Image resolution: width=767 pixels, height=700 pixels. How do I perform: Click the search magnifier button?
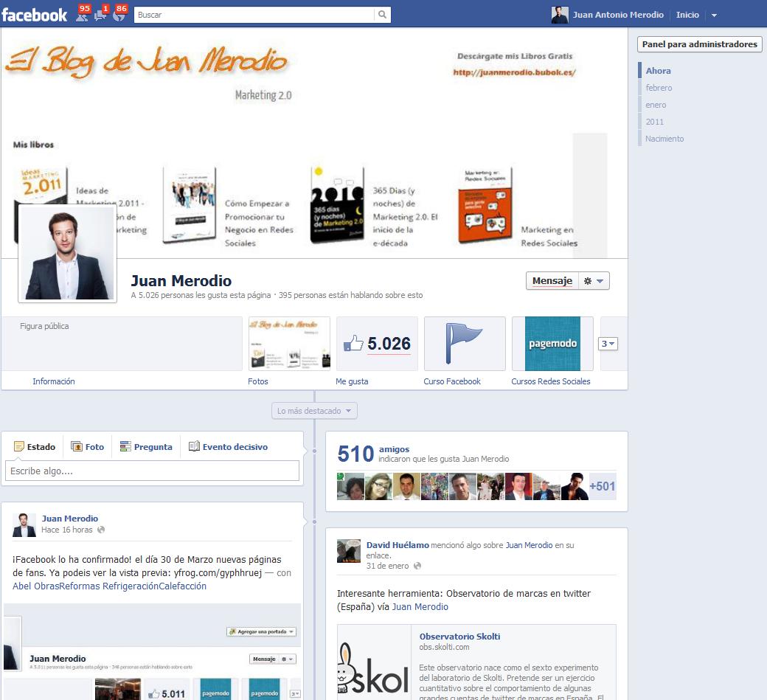pyautogui.click(x=382, y=15)
